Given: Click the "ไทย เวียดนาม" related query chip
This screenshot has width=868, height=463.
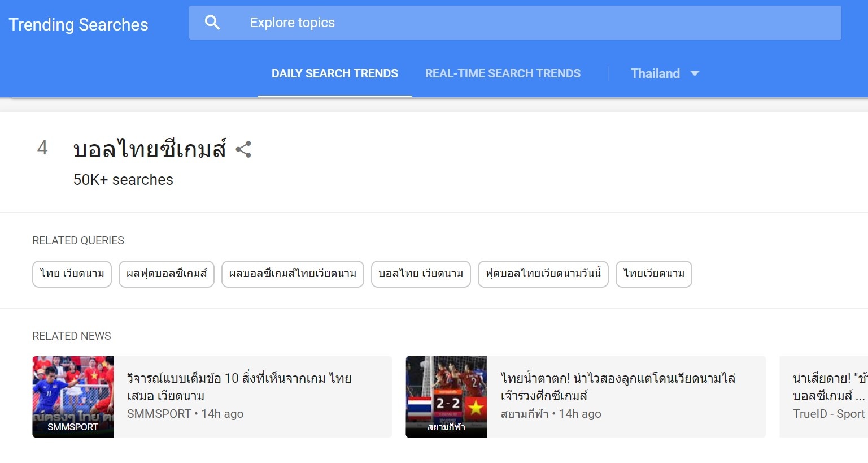Looking at the screenshot, I should [x=71, y=274].
